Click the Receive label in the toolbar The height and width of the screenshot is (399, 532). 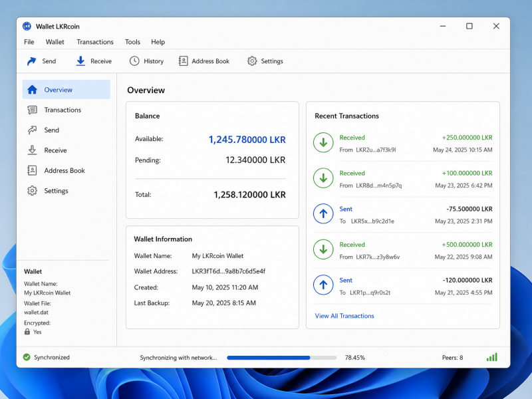pyautogui.click(x=101, y=61)
